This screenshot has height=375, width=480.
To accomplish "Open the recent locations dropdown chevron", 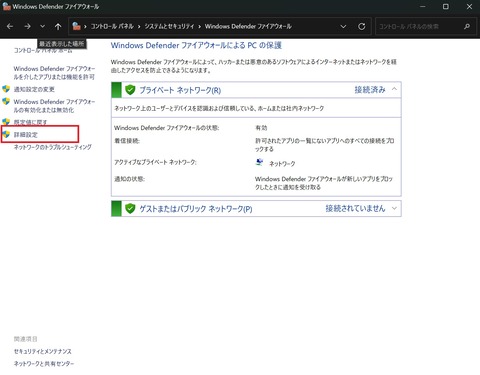I will 42,26.
